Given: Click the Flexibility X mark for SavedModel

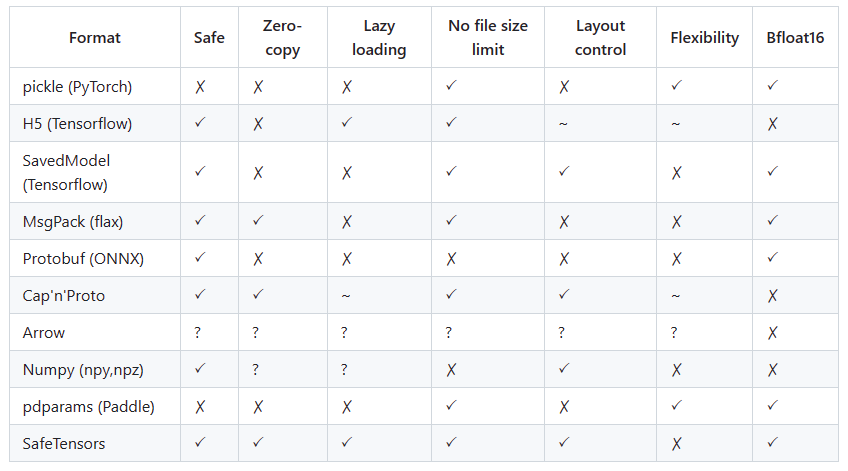Looking at the screenshot, I should point(676,173).
